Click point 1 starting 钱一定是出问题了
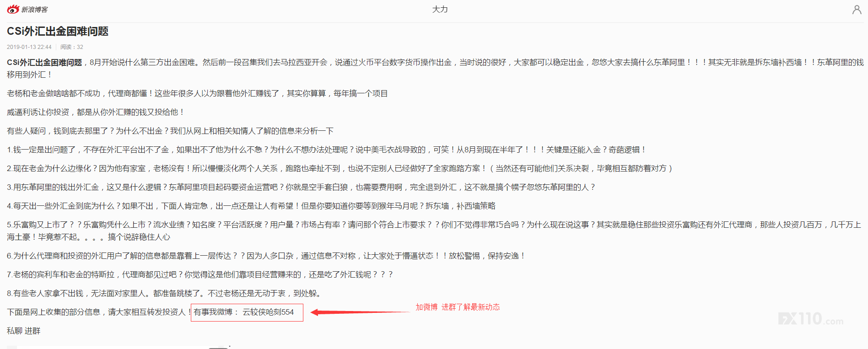Viewport: 868px width, 349px height. point(326,150)
